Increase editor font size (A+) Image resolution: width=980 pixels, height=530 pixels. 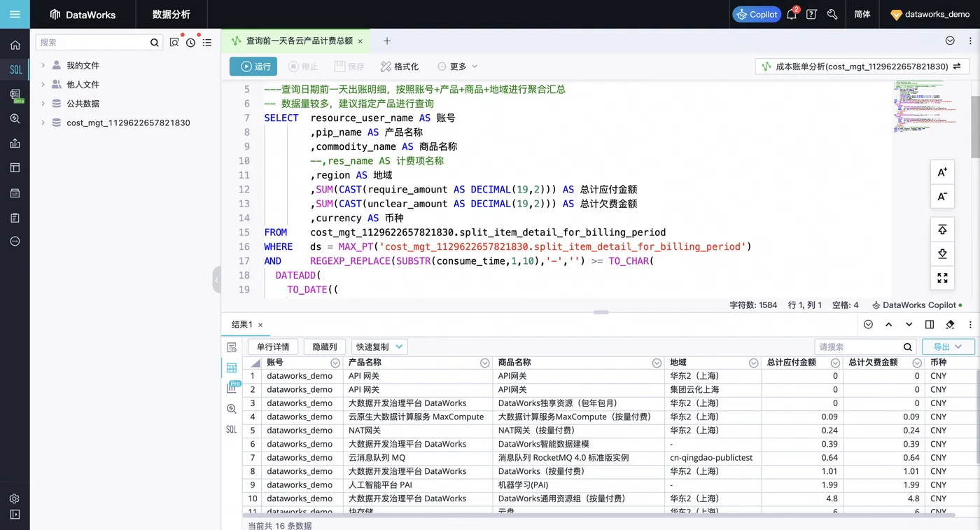pyautogui.click(x=942, y=172)
